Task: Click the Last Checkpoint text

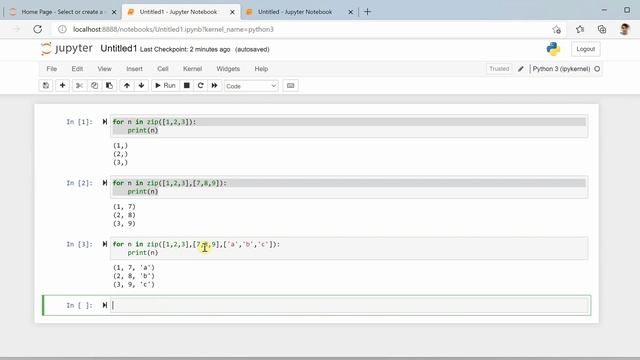Action: pyautogui.click(x=185, y=49)
